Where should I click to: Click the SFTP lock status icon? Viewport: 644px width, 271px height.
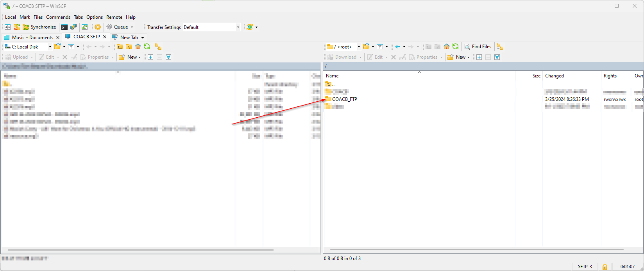[x=605, y=267]
